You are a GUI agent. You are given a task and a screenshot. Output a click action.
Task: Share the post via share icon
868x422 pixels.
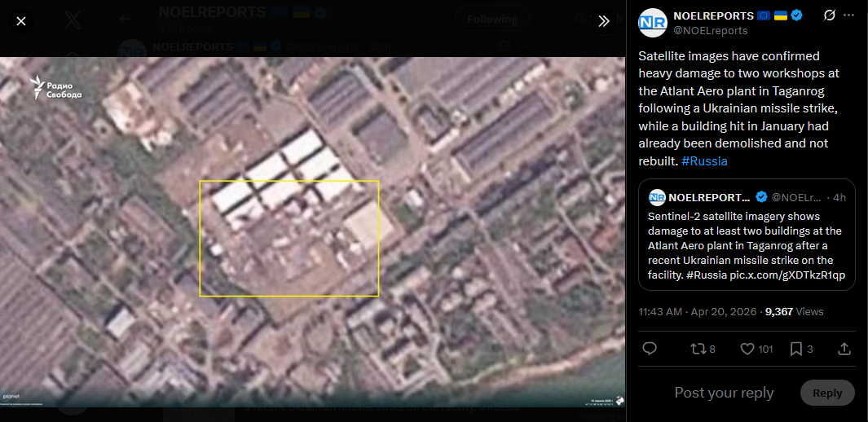click(844, 349)
